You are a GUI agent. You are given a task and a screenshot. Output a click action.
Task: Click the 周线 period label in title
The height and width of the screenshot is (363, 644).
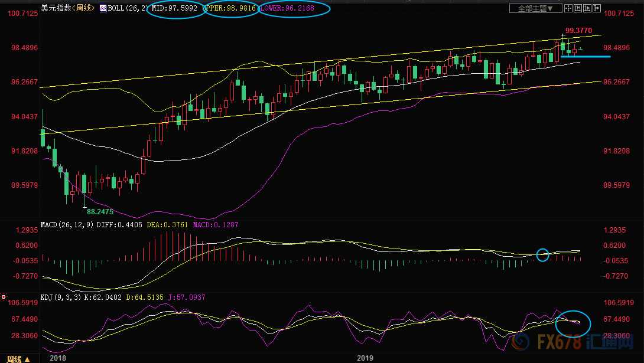pyautogui.click(x=82, y=9)
